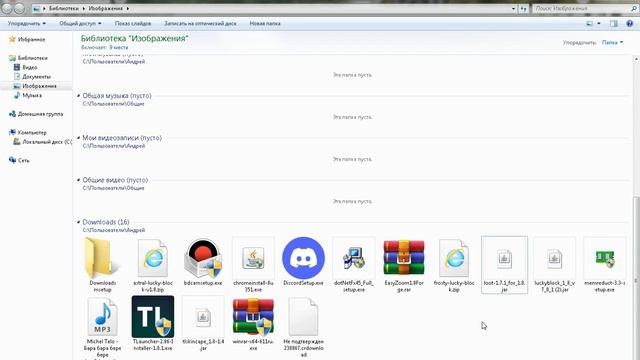
Task: Click the scrollbar up arrow
Action: pyautogui.click(x=636, y=60)
